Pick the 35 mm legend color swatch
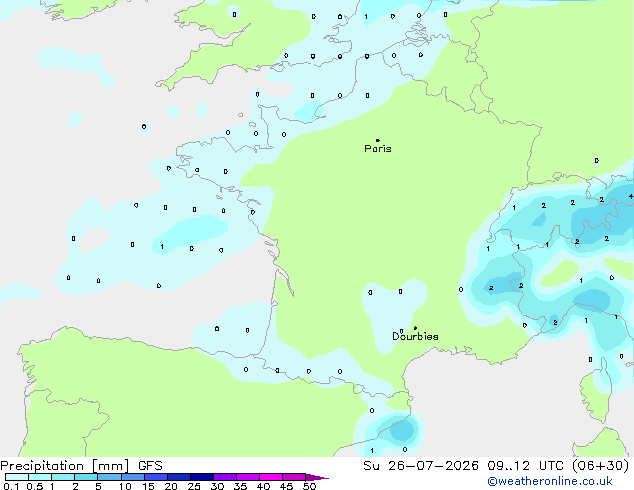Screen dimensions: 634x490 pos(248,477)
